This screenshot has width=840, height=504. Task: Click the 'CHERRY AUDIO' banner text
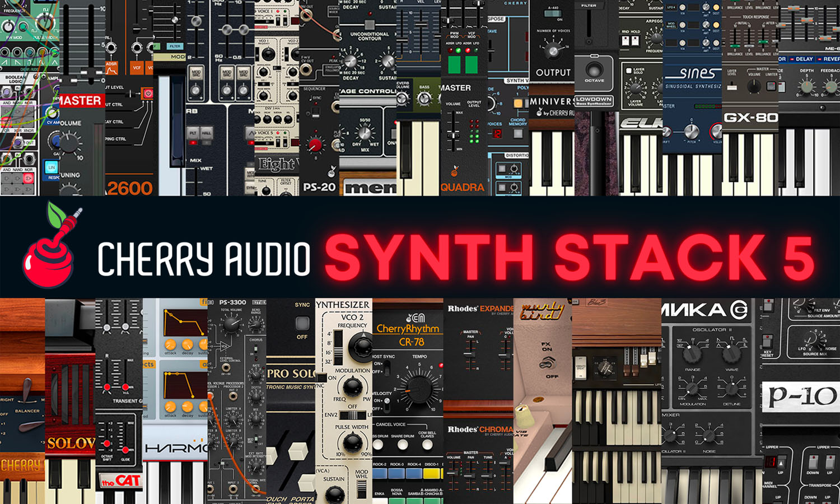pyautogui.click(x=204, y=259)
